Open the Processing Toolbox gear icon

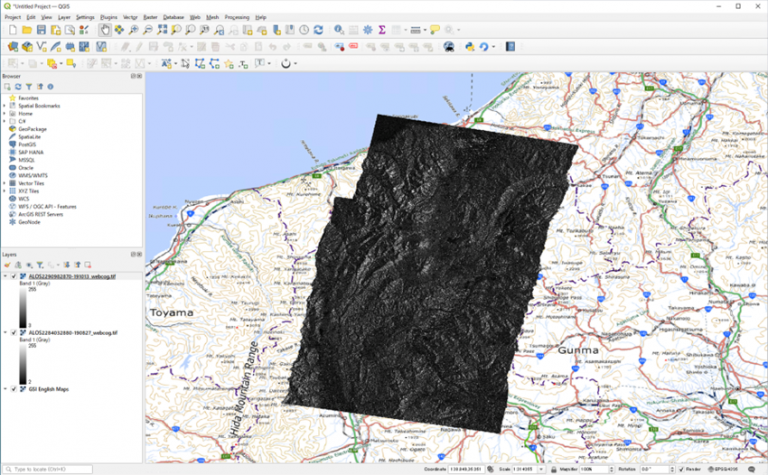[368, 30]
